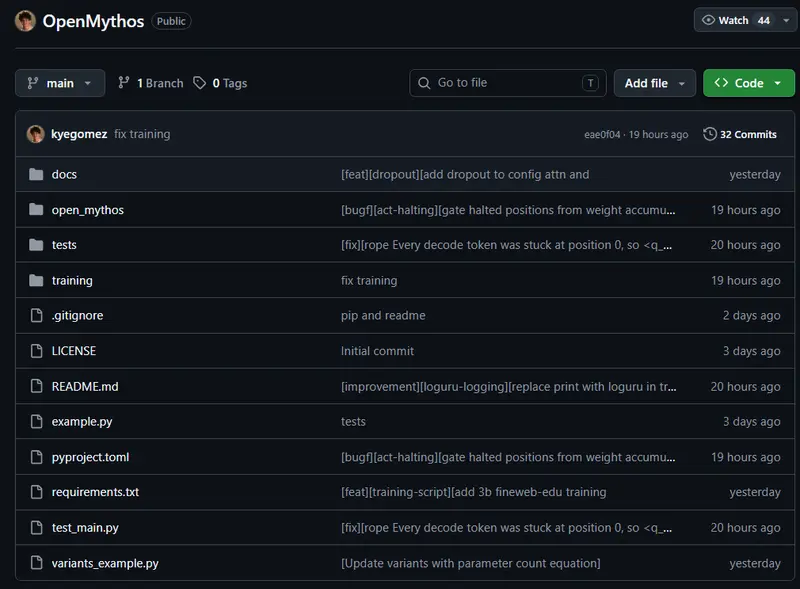Viewport: 800px width, 589px height.
Task: Focus the Go to file search field
Action: point(508,83)
